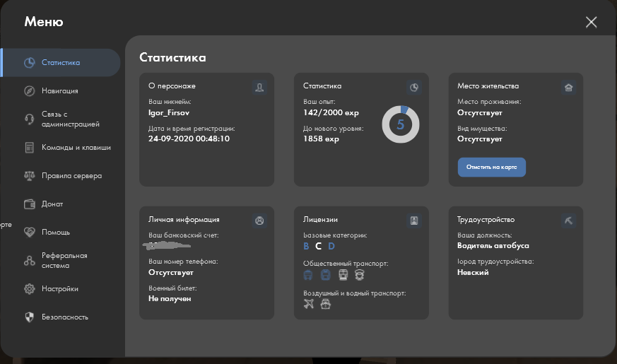Open the Навигация menu section

point(59,90)
